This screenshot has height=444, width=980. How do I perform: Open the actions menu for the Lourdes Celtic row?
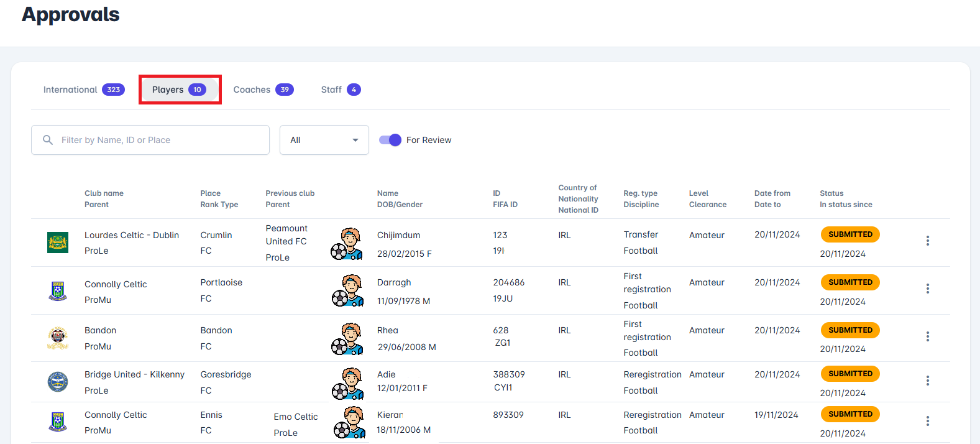(927, 241)
